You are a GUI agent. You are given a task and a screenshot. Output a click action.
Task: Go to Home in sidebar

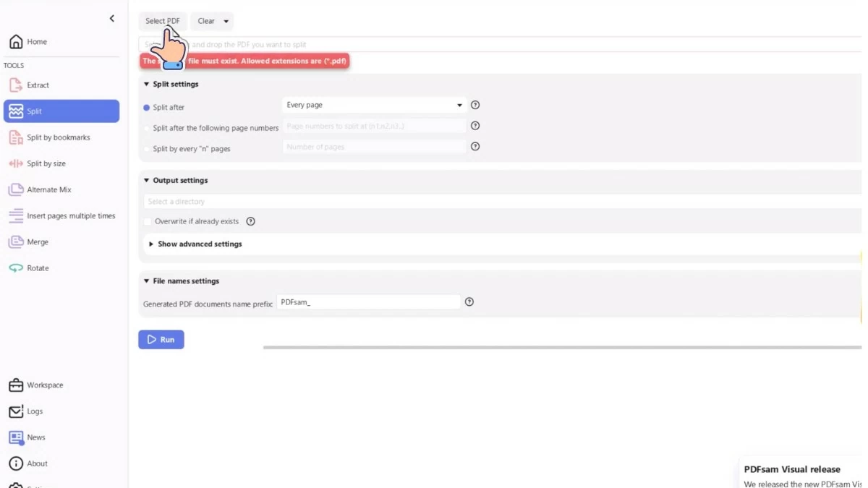point(36,42)
